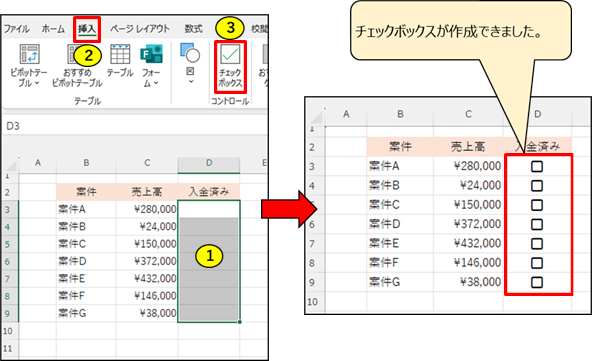Click 売上高 header cell in right sheet
The height and width of the screenshot is (361, 592).
(x=468, y=147)
